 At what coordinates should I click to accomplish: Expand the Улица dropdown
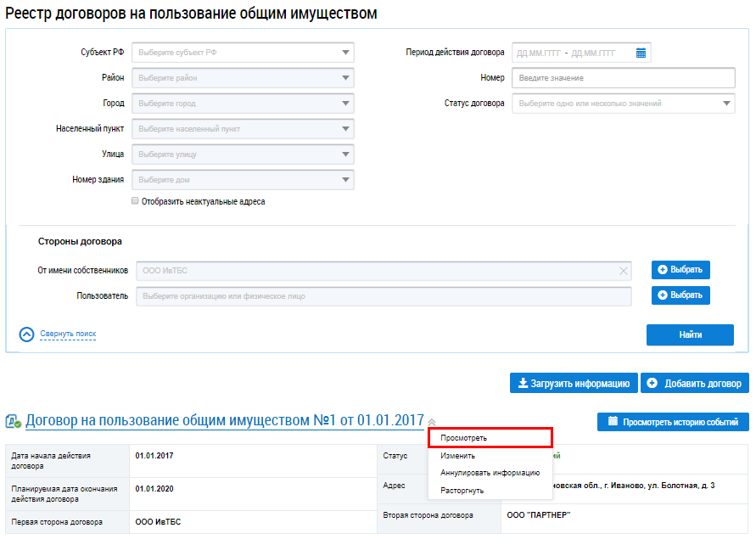tap(243, 155)
